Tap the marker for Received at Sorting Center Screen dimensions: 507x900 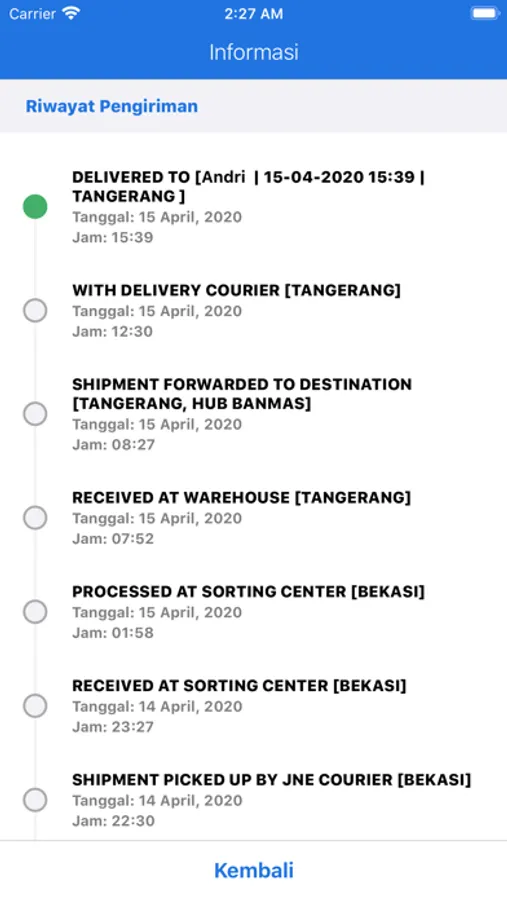[35, 706]
